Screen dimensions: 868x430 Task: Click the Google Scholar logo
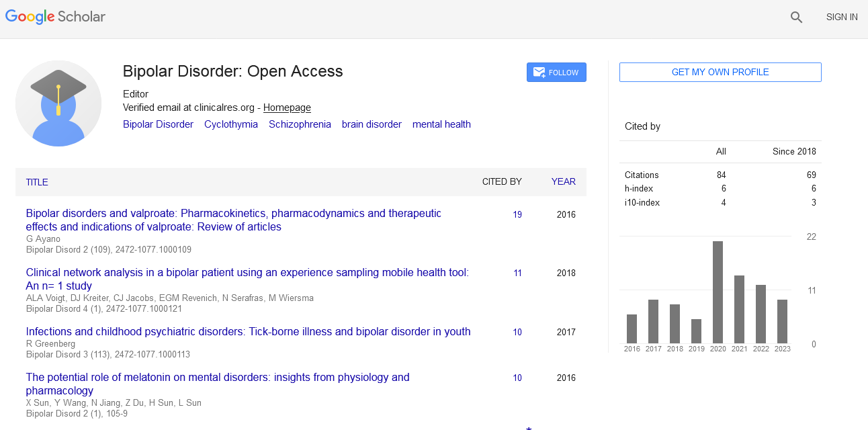click(55, 17)
